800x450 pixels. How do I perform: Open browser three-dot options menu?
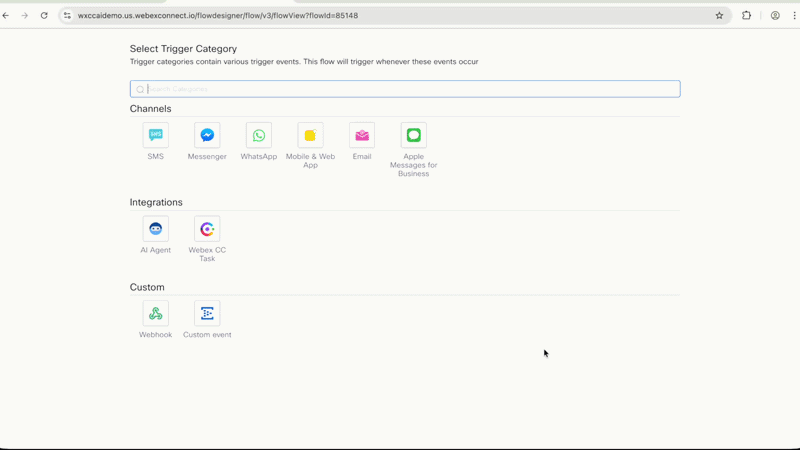click(794, 15)
